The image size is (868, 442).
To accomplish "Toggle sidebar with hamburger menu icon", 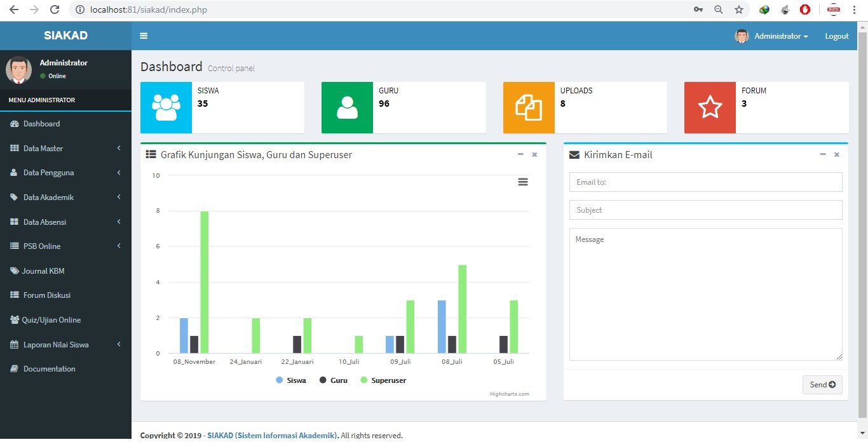I will (x=144, y=36).
